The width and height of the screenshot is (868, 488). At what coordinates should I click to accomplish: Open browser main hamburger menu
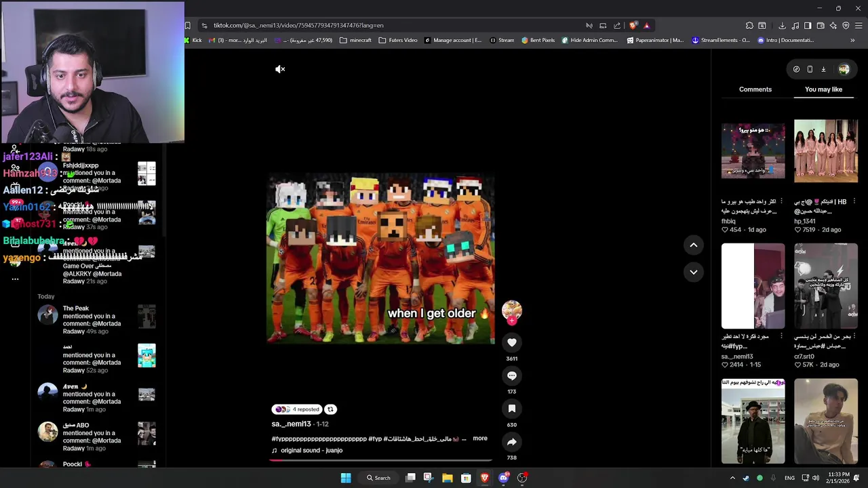coord(859,26)
